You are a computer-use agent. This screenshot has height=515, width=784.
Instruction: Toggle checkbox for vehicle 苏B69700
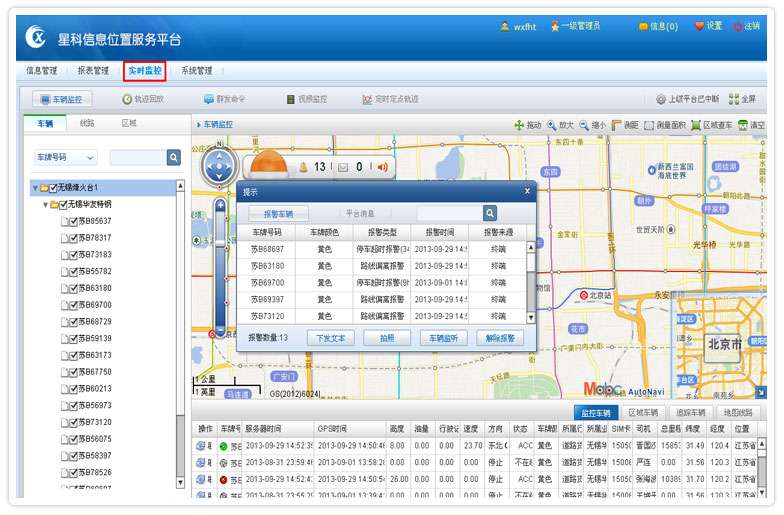click(x=74, y=305)
